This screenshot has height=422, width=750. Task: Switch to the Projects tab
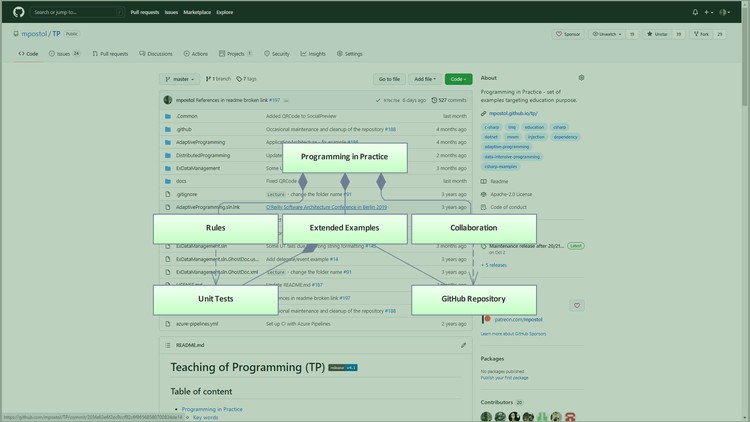pos(235,54)
